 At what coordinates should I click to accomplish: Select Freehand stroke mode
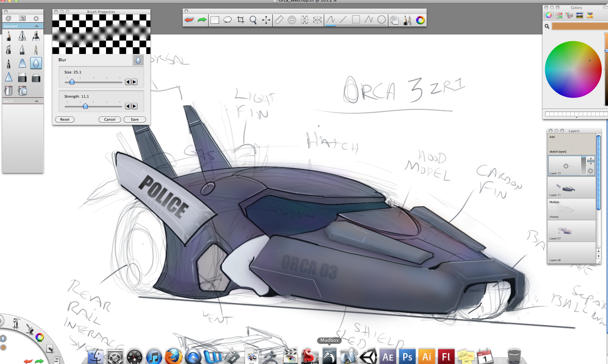coord(331,20)
